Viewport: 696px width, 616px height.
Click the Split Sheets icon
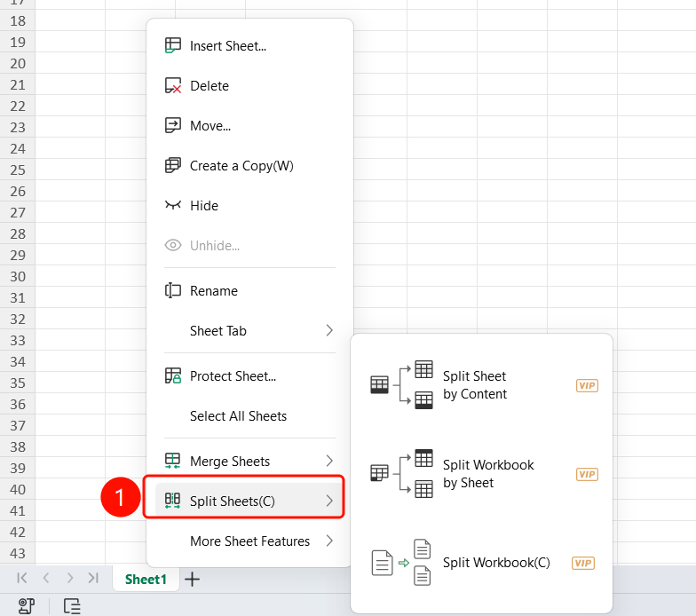click(x=172, y=501)
